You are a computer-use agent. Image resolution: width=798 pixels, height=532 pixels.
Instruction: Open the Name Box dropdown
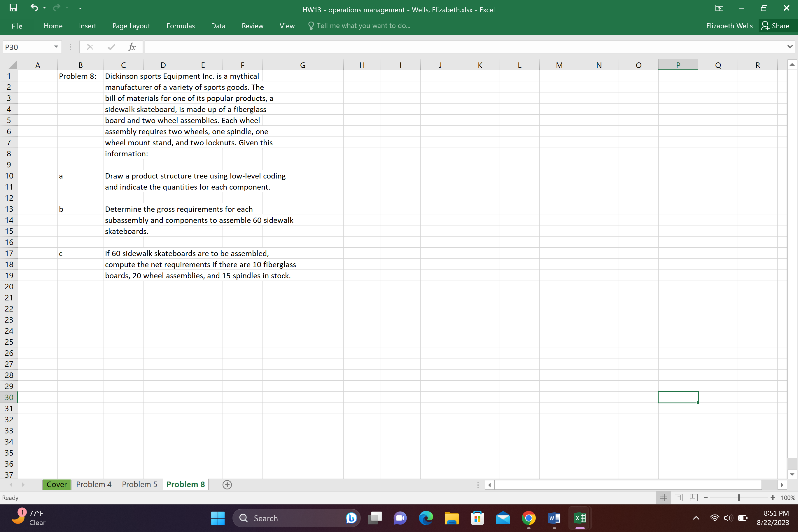tap(56, 47)
